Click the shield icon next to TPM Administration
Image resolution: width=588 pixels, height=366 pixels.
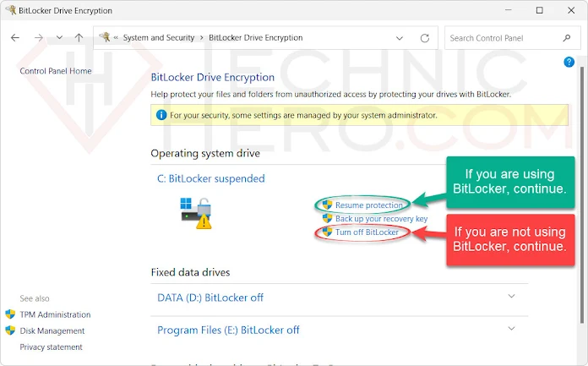10,314
